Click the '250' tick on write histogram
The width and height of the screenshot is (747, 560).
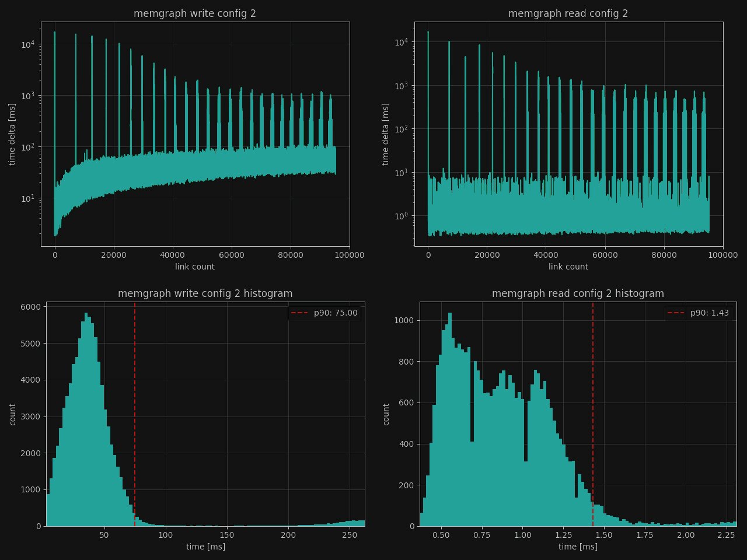point(350,535)
